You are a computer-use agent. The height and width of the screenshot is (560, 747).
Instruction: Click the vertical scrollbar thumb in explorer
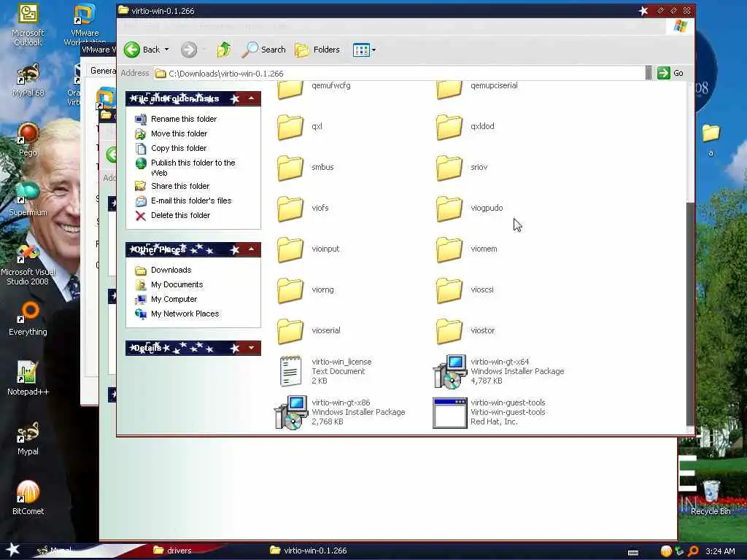click(690, 314)
